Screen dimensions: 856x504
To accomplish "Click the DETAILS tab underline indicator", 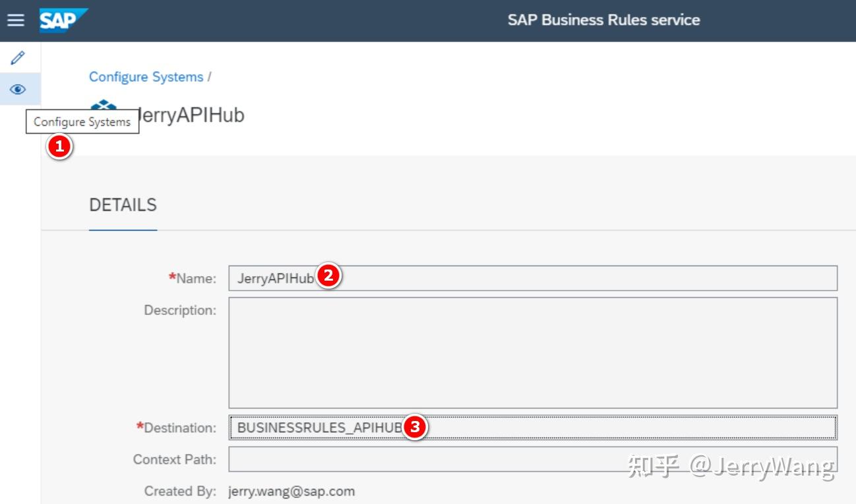I will (x=123, y=229).
